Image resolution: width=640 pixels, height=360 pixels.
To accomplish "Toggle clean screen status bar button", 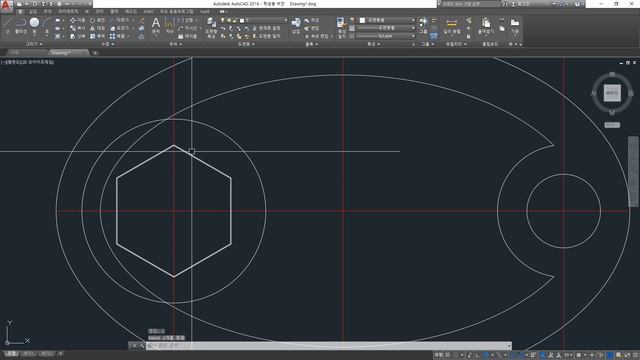I will [627, 355].
